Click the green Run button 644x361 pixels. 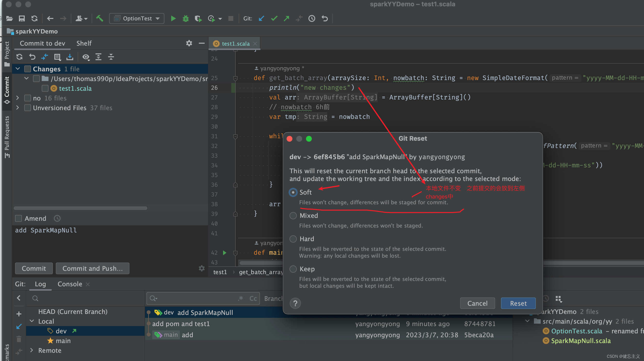(173, 18)
